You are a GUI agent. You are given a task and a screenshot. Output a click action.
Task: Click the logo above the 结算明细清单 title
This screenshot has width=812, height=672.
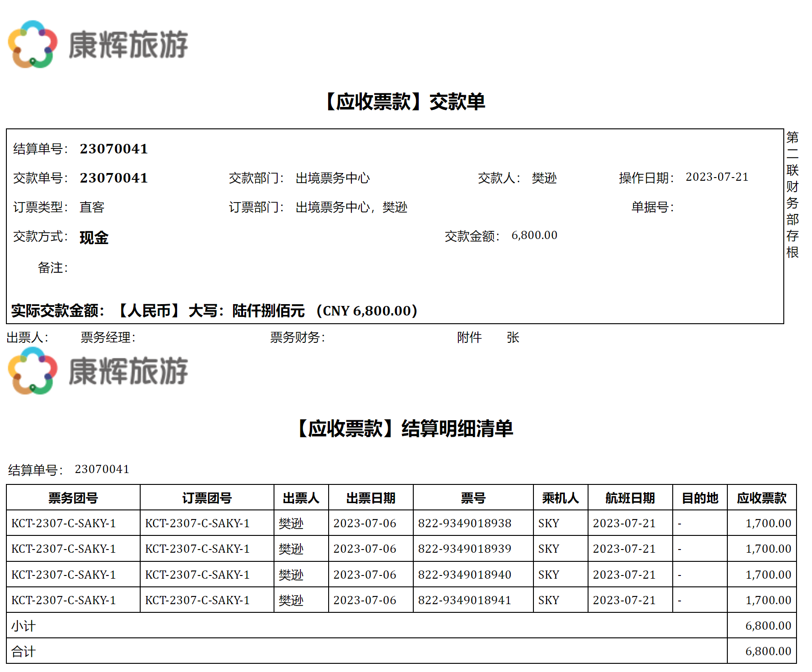coord(98,371)
